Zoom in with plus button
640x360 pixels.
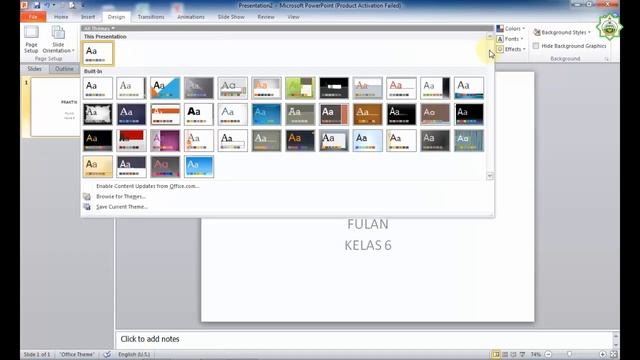602,354
